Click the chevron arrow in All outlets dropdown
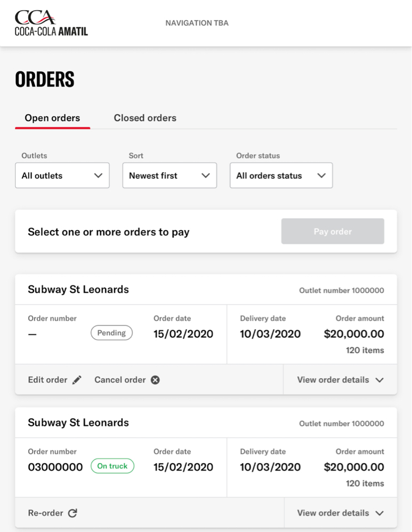 (98, 176)
